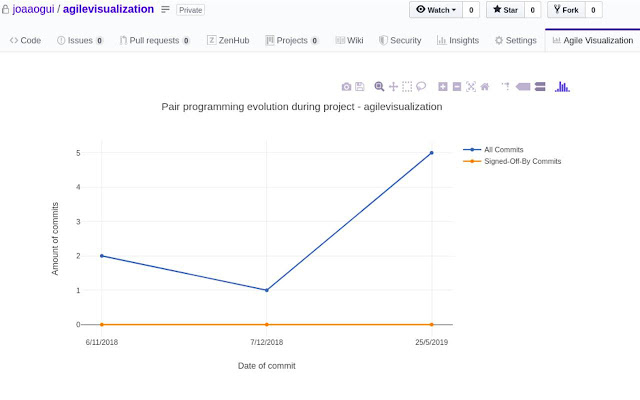Open the Security tab
The height and width of the screenshot is (400, 640).
tap(400, 40)
